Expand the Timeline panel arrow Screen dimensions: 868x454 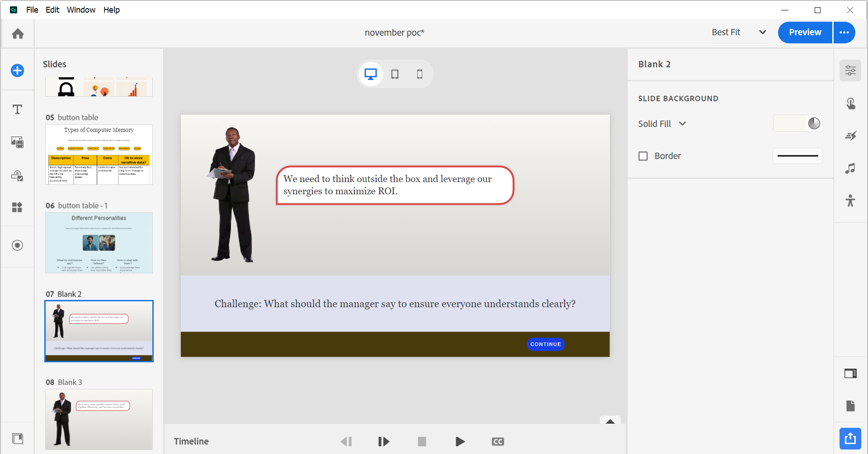coord(610,421)
